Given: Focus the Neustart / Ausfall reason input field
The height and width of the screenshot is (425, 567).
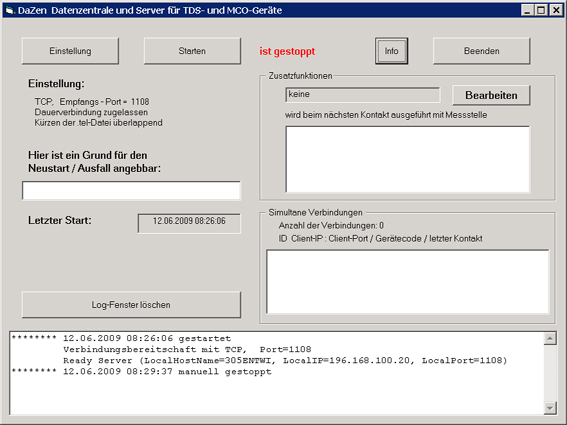Looking at the screenshot, I should (131, 191).
